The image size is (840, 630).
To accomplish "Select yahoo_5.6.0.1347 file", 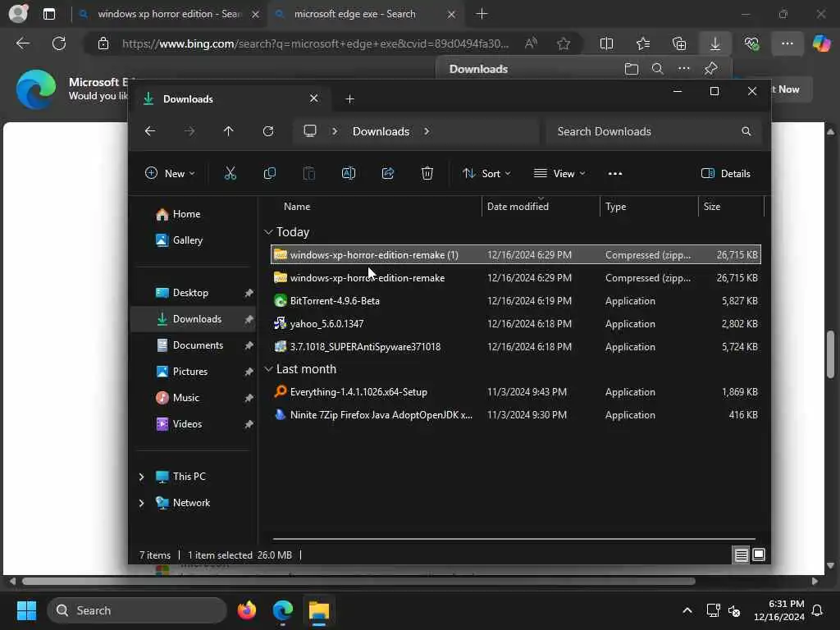I will coord(515,324).
